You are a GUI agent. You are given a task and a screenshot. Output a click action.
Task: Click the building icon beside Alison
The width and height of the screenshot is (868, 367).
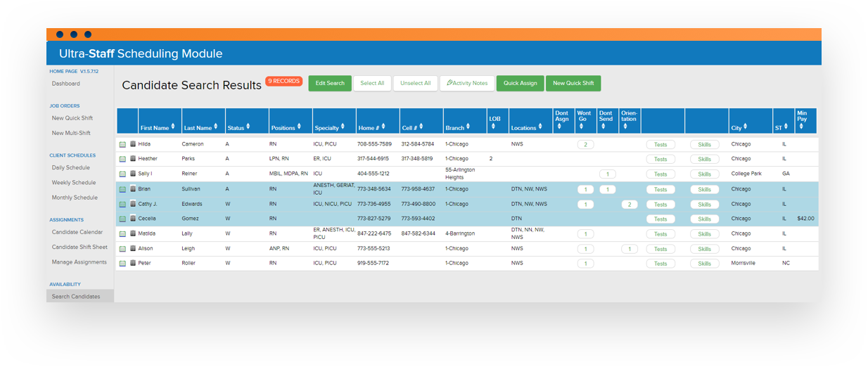(x=133, y=248)
